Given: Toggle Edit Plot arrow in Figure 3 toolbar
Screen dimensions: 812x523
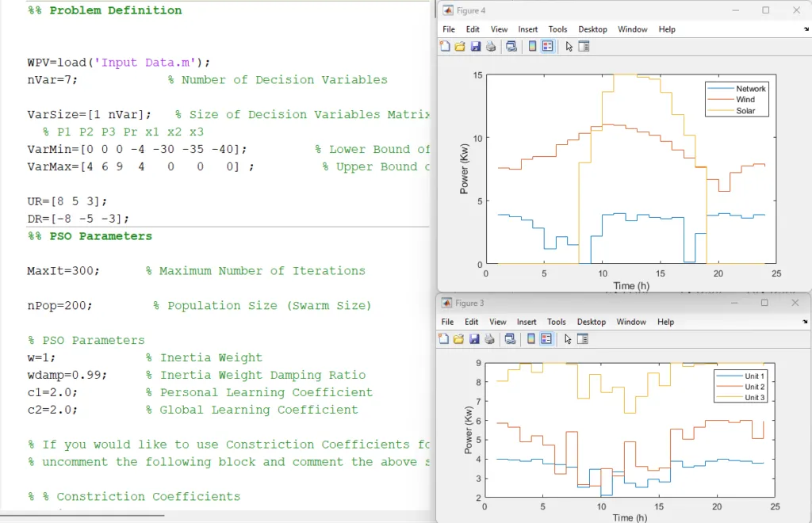Looking at the screenshot, I should pyautogui.click(x=568, y=339).
